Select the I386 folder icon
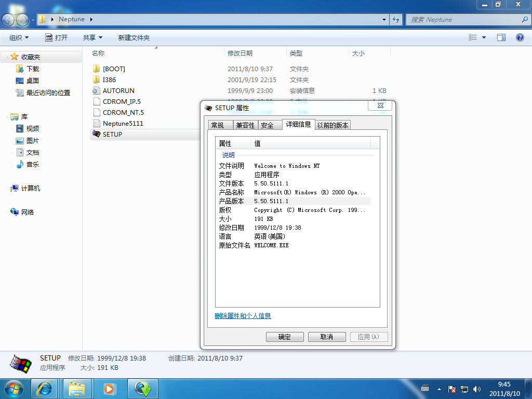 96,79
